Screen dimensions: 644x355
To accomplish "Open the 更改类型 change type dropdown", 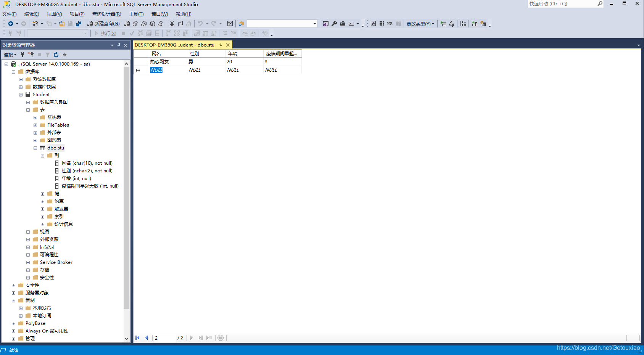I will [420, 24].
